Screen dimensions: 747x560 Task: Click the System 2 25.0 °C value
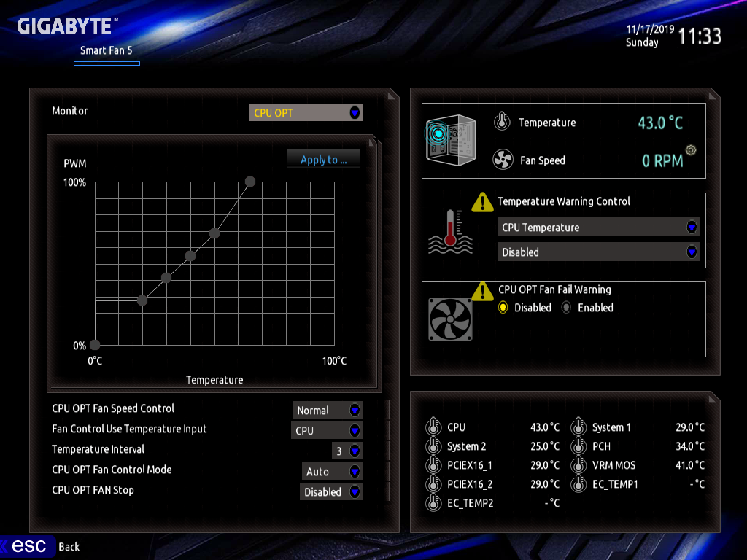point(545,446)
